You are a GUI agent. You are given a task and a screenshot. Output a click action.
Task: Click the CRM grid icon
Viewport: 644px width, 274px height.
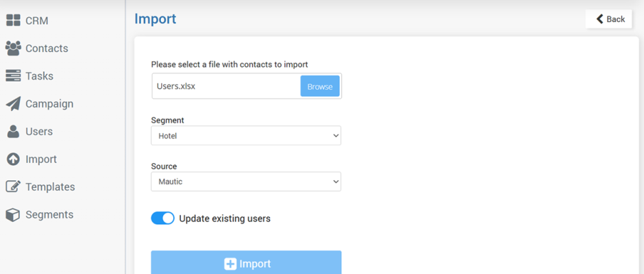(13, 21)
